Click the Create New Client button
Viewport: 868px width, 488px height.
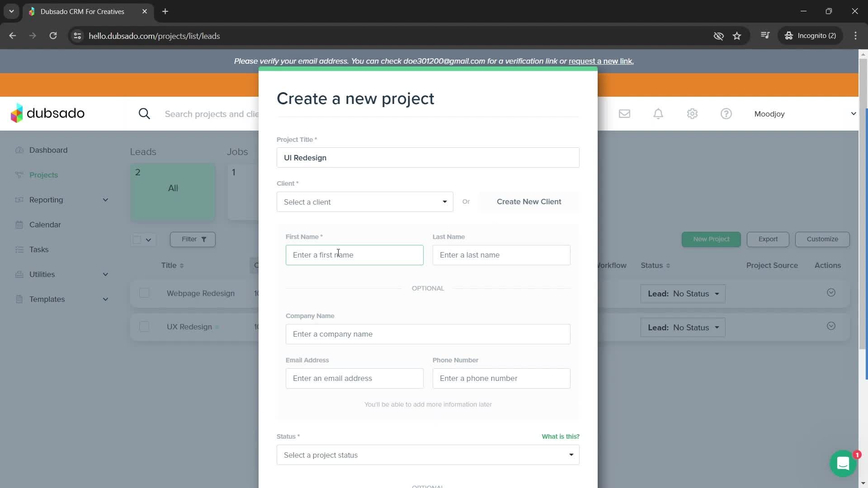528,202
